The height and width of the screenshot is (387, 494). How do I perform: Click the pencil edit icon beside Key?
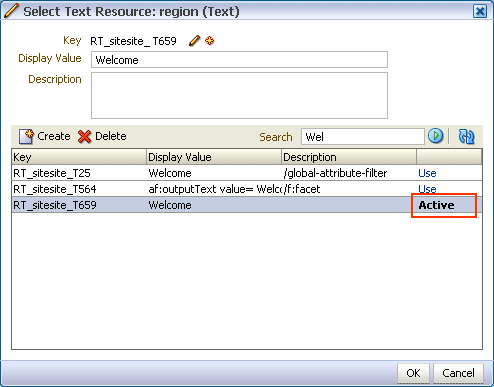194,41
